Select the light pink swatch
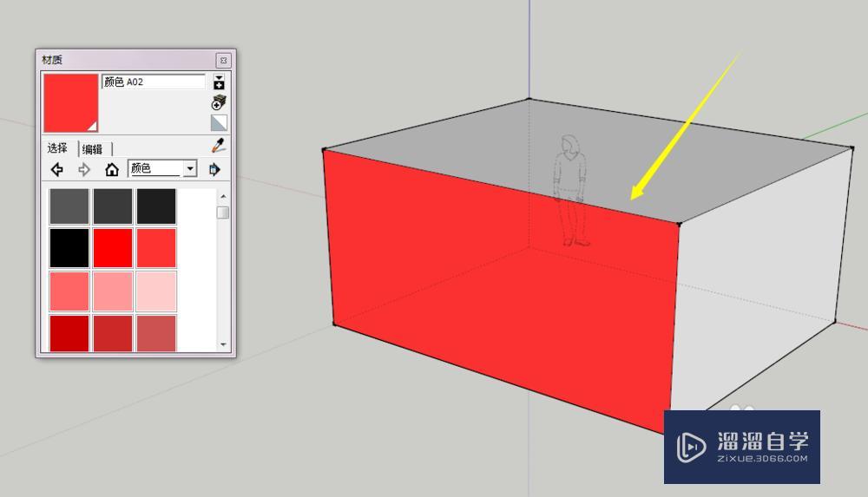This screenshot has width=868, height=497. [113, 291]
